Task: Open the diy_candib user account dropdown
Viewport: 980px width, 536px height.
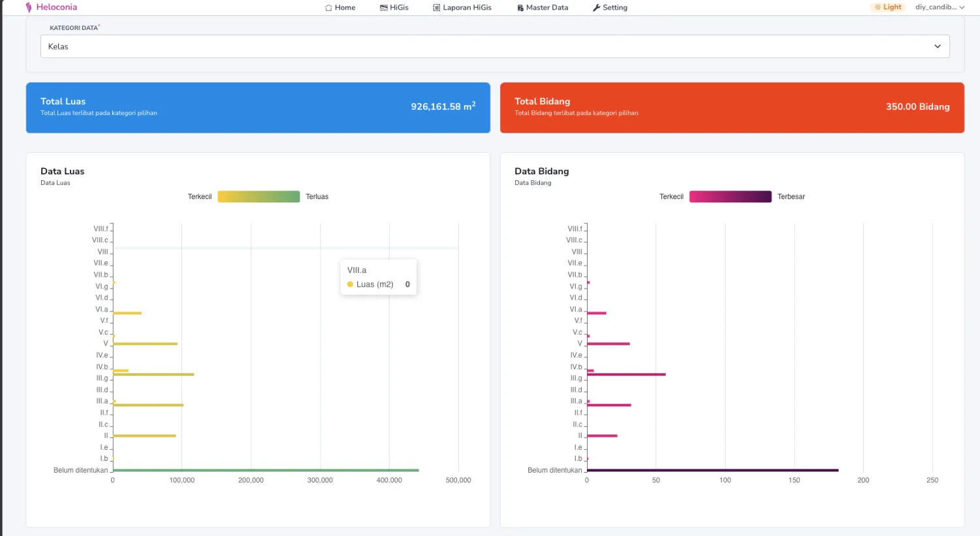Action: 939,7
